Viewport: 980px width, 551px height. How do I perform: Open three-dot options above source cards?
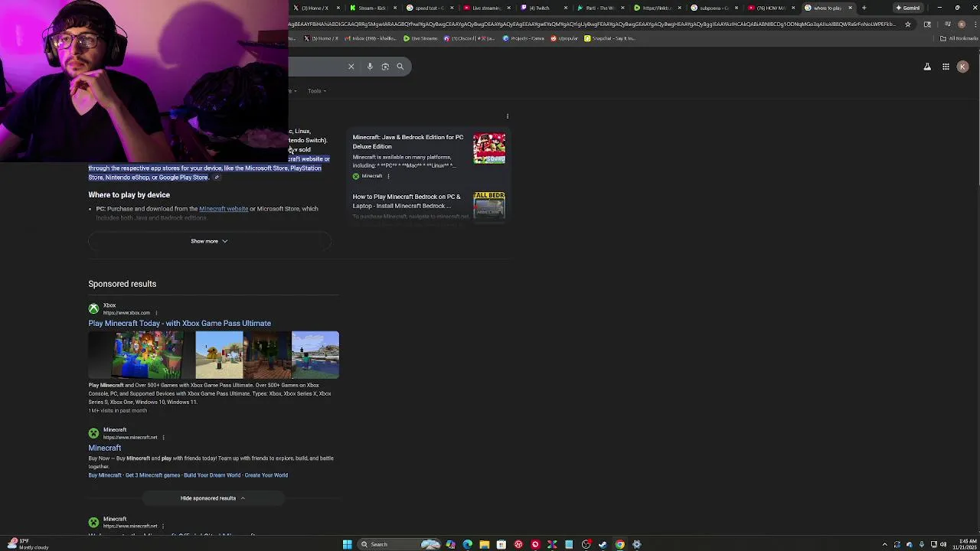pyautogui.click(x=508, y=116)
